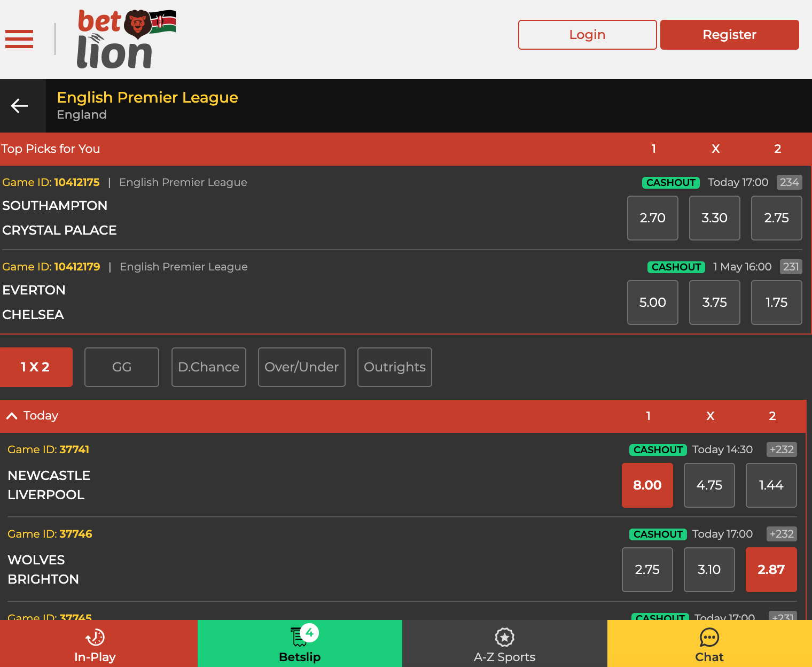Open the hamburger menu
The width and height of the screenshot is (812, 667).
[19, 39]
